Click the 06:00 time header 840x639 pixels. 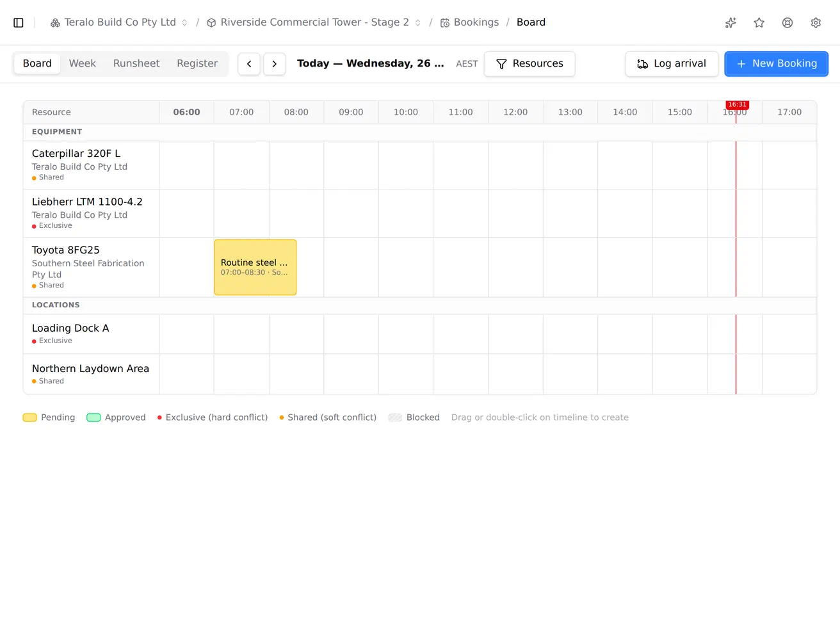186,112
